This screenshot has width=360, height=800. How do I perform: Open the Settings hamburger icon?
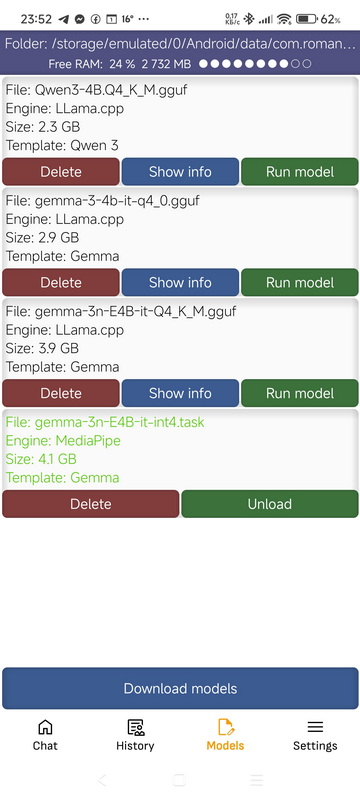315,727
